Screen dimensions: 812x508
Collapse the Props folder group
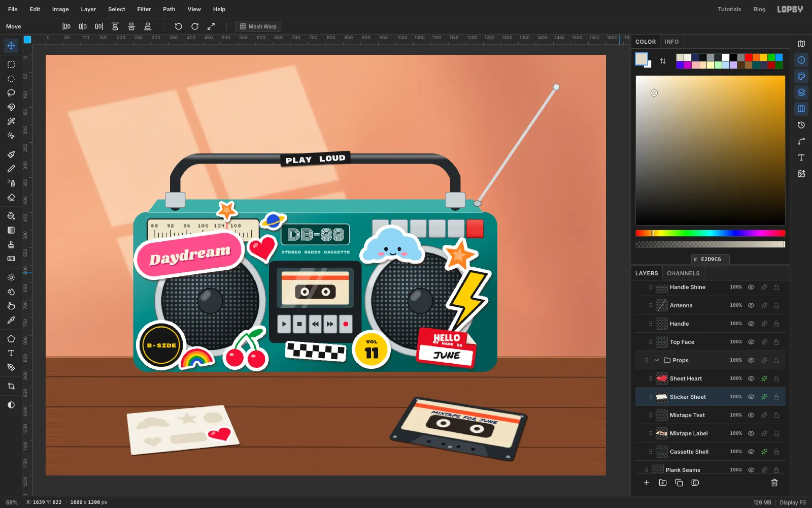pos(657,360)
